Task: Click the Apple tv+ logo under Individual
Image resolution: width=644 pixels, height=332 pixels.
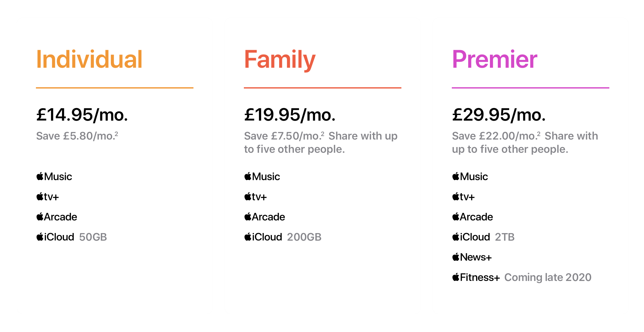Action: [48, 197]
